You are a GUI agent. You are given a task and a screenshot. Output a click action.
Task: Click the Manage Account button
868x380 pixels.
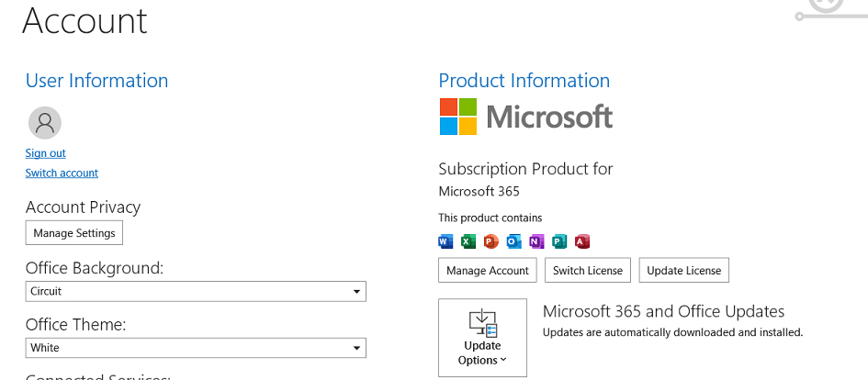click(488, 271)
